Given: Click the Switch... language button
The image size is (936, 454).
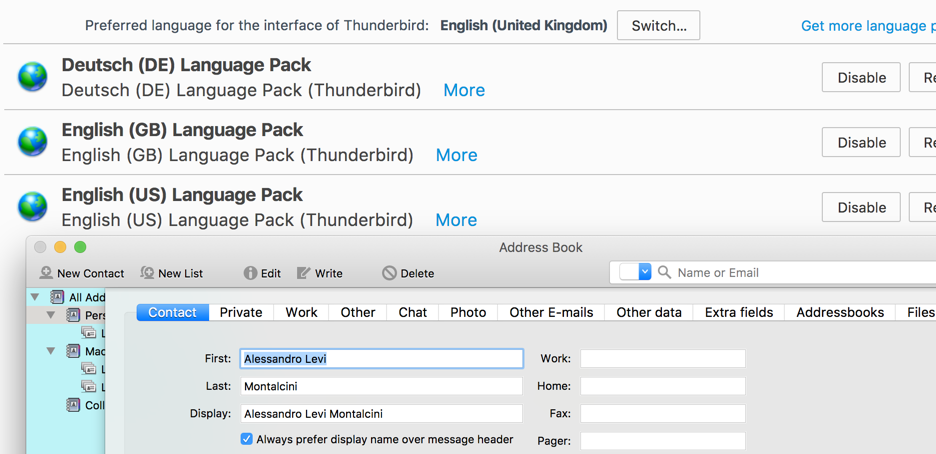Looking at the screenshot, I should (658, 26).
